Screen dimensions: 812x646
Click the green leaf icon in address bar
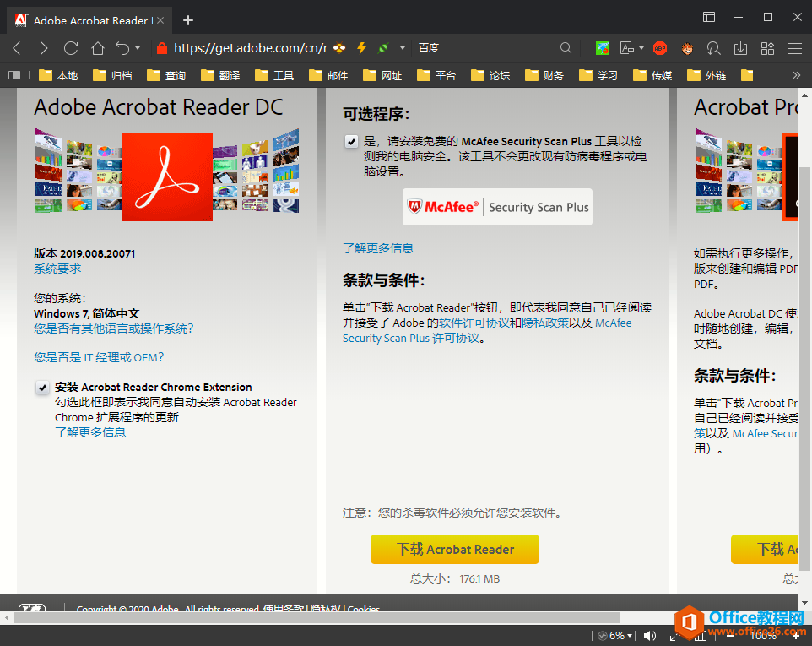383,48
